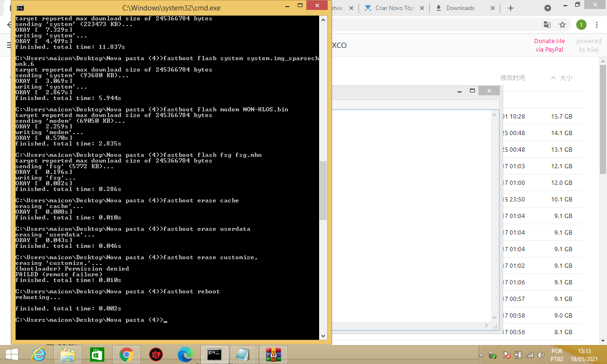Click the Safely Remove Hardware tray icon
The height and width of the screenshot is (364, 607).
[493, 355]
